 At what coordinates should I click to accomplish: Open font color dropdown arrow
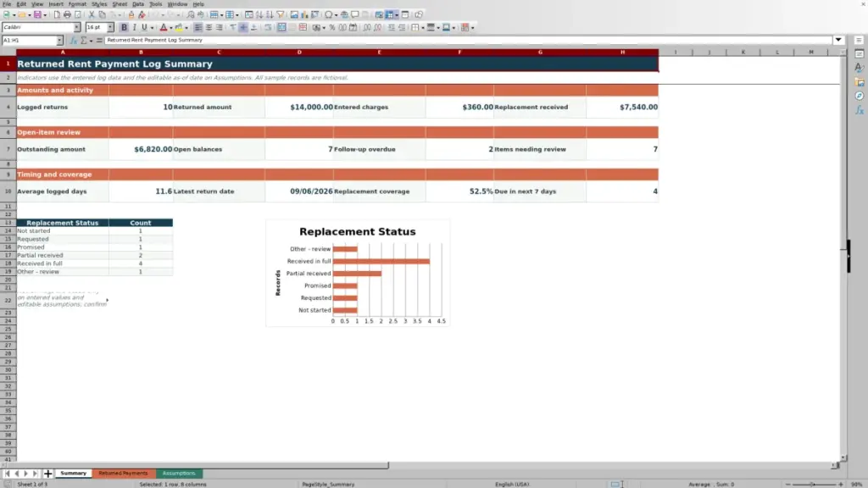point(171,28)
